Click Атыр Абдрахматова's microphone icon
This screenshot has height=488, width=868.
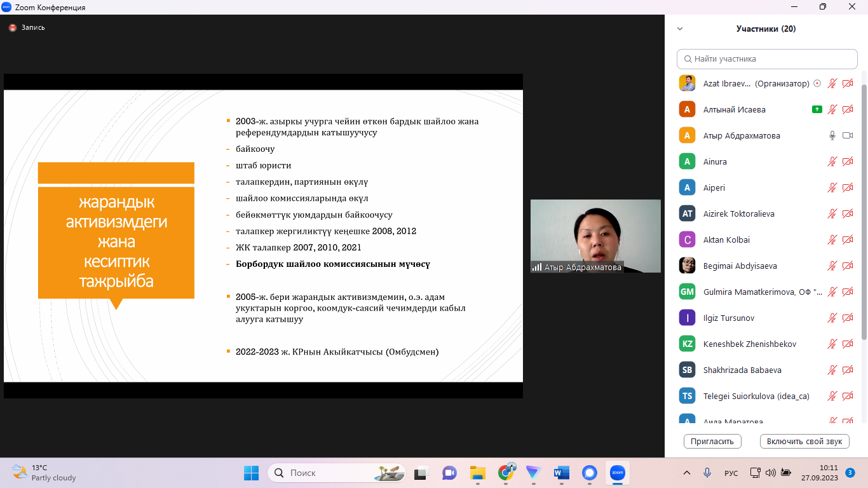[x=832, y=135]
